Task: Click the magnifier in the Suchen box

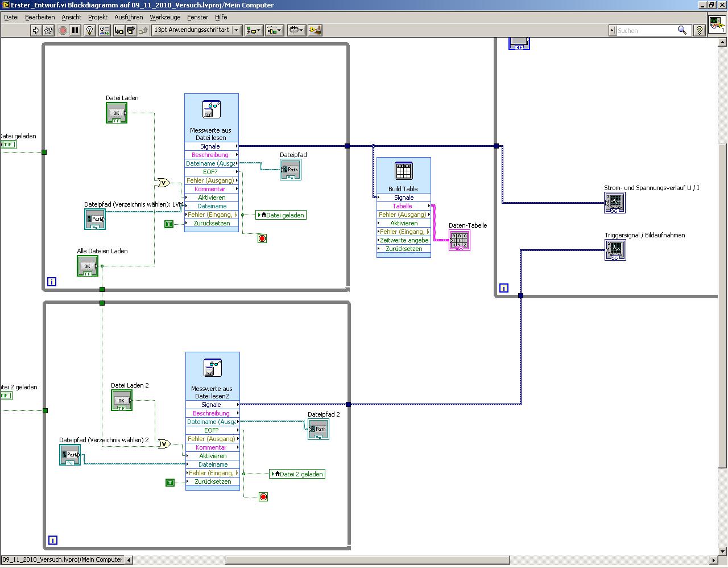Action: [682, 30]
